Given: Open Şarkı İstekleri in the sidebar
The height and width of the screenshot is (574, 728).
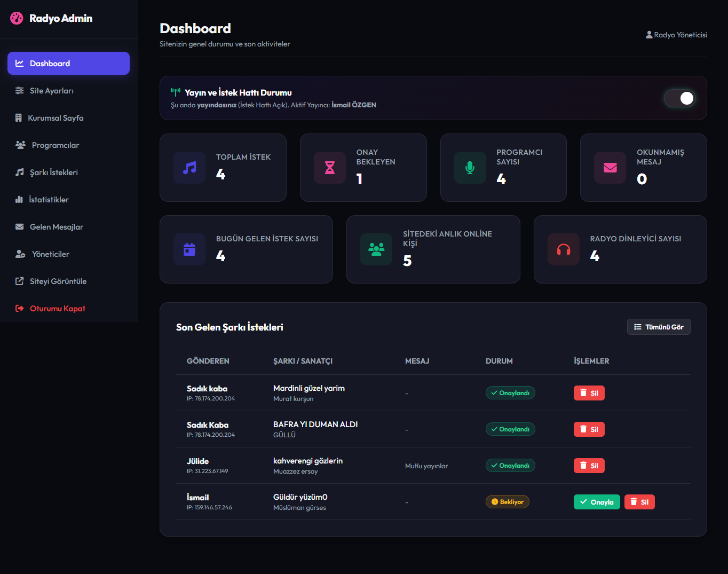Looking at the screenshot, I should 68,172.
